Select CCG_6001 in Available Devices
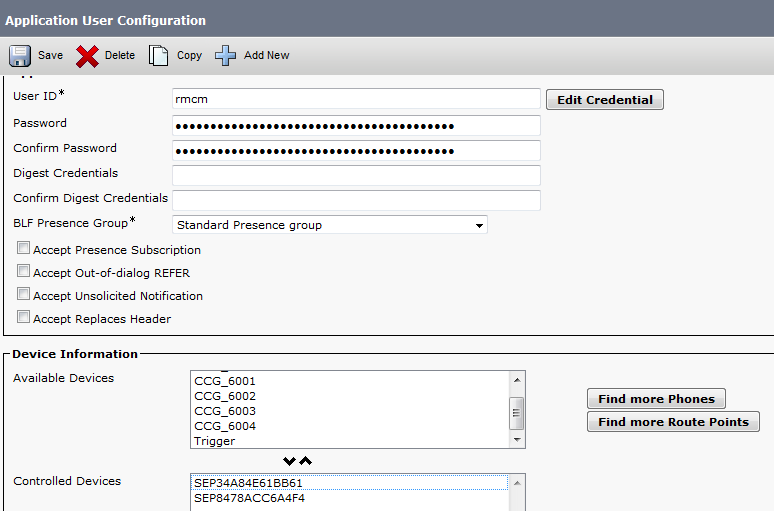 (225, 381)
